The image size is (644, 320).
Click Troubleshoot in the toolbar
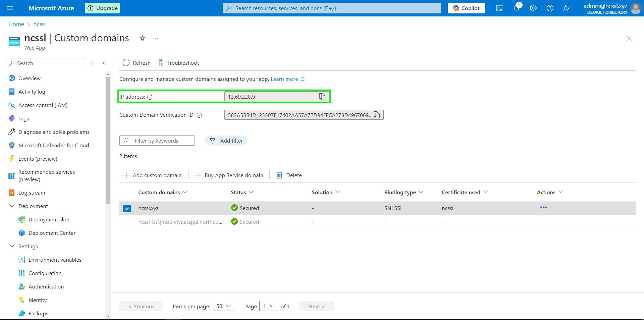click(179, 63)
